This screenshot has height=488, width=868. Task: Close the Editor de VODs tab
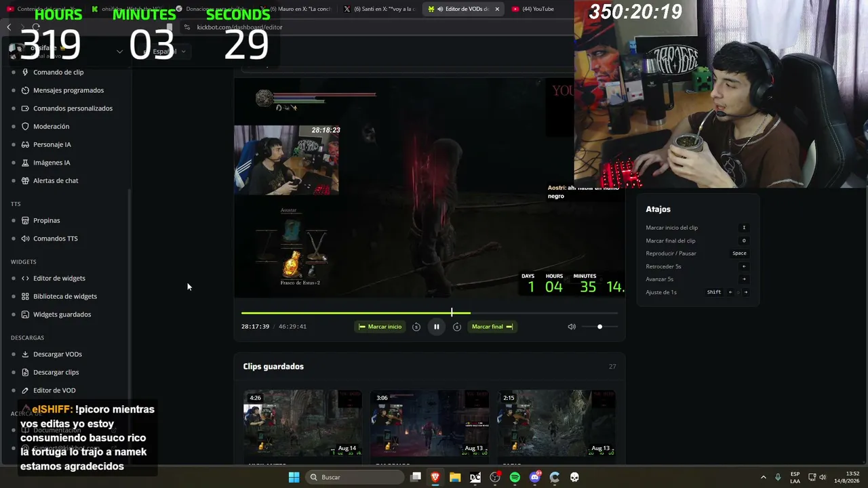point(497,9)
